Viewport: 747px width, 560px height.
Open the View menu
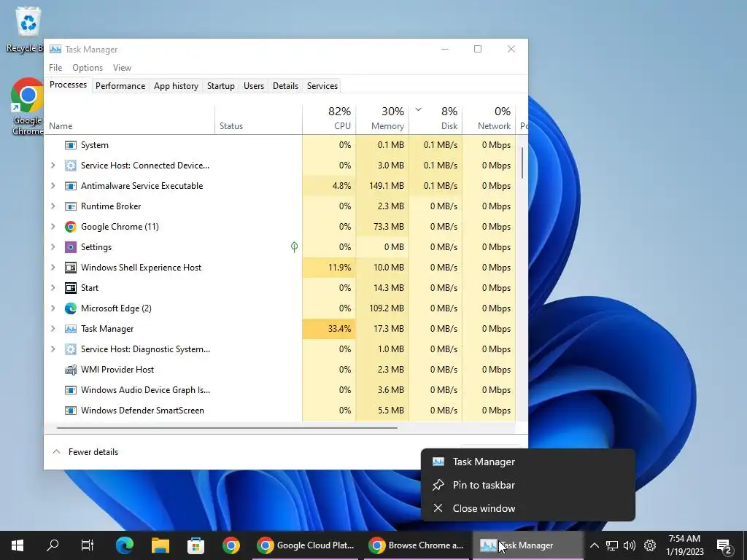coord(122,68)
